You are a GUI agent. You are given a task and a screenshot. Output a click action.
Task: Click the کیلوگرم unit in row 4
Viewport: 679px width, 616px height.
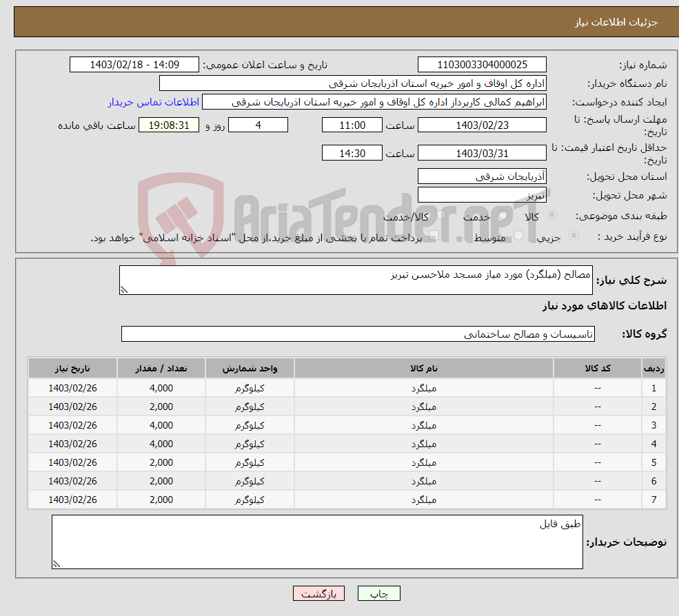[x=250, y=444]
